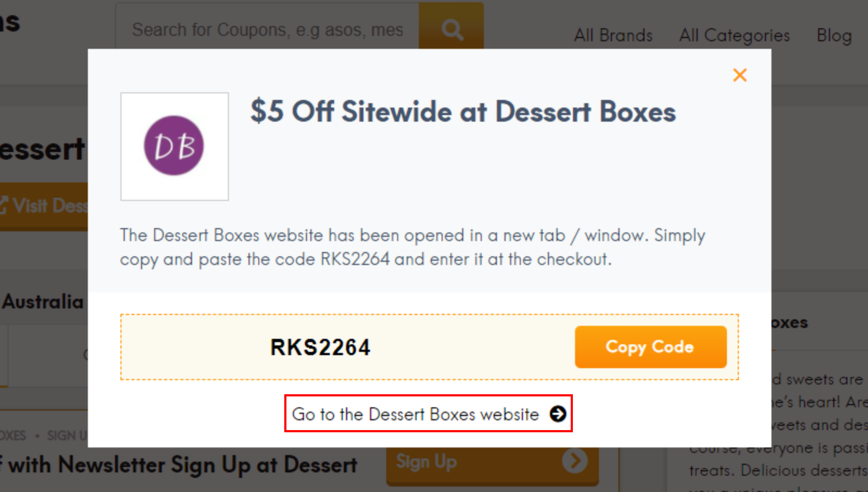Image resolution: width=868 pixels, height=492 pixels.
Task: Click the Newsletter Sign Up offer title
Action: pyautogui.click(x=179, y=464)
